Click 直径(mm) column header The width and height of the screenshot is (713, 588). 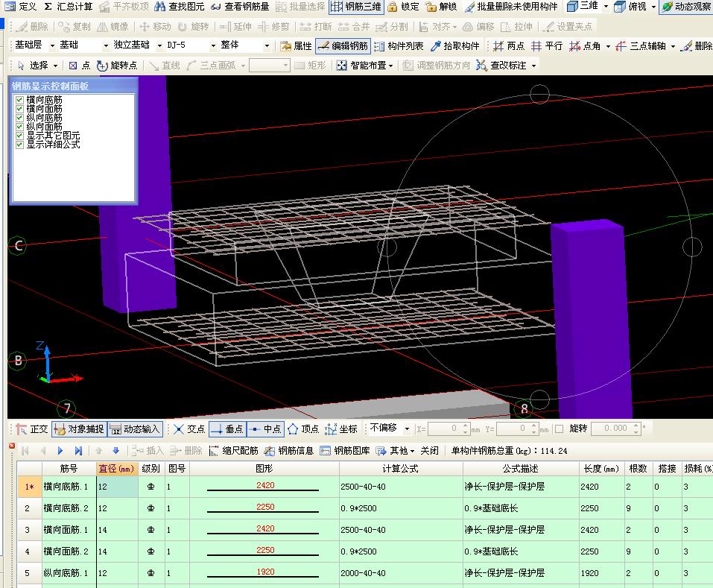[117, 469]
